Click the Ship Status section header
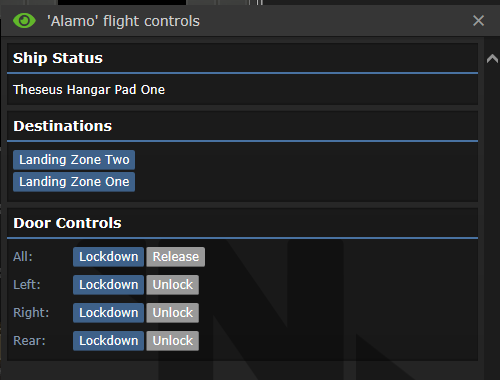Viewport: 500px width, 380px height. point(58,58)
